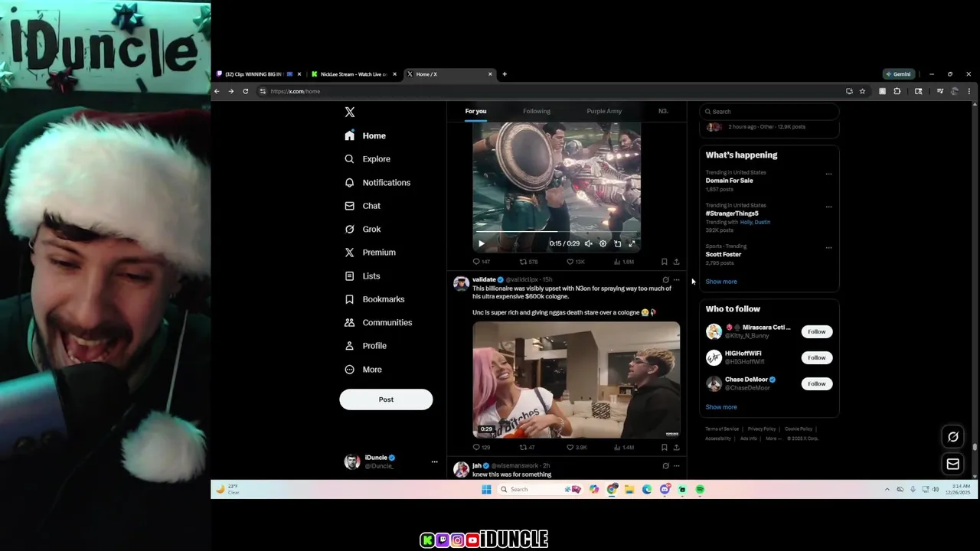Open Bookmarks in the sidebar
The image size is (980, 551).
coord(374,299)
